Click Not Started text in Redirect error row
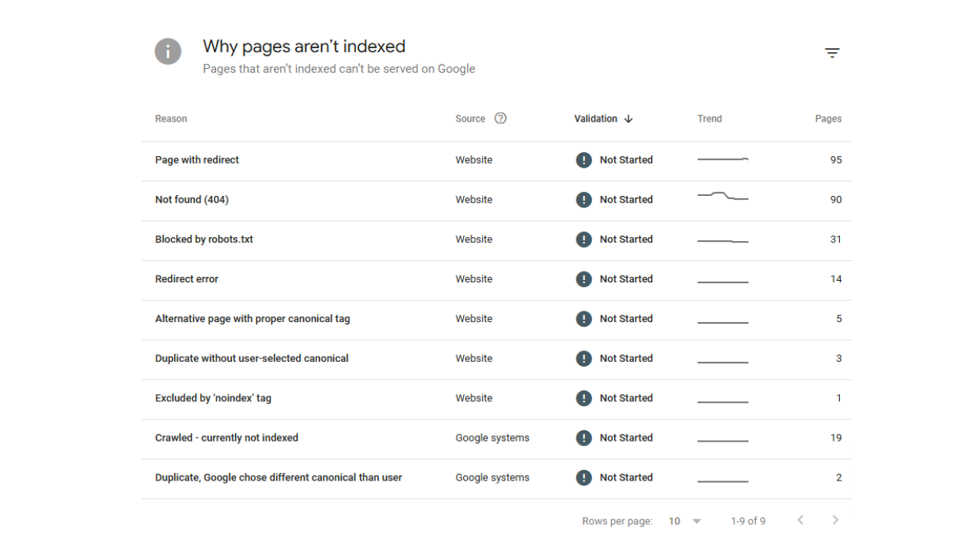The height and width of the screenshot is (551, 980). click(626, 279)
